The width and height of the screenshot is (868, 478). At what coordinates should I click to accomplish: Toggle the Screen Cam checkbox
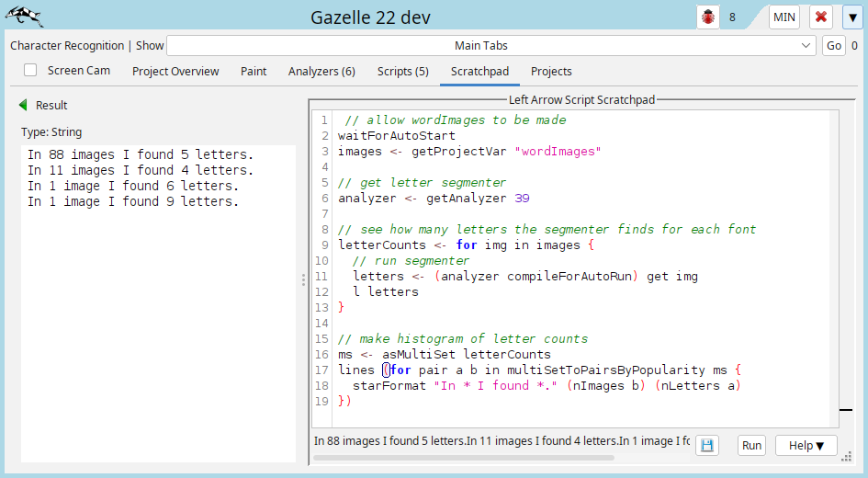[31, 71]
